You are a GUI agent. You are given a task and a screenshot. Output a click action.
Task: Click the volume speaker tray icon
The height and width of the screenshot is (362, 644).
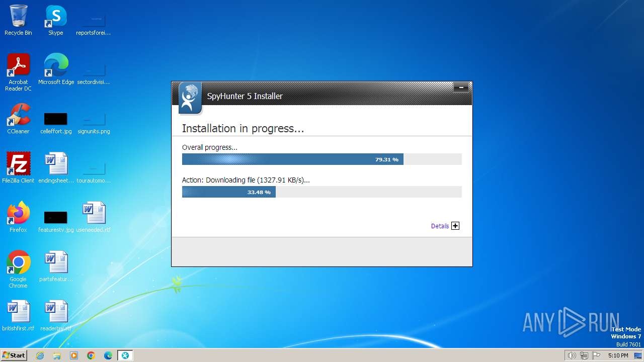(572, 355)
